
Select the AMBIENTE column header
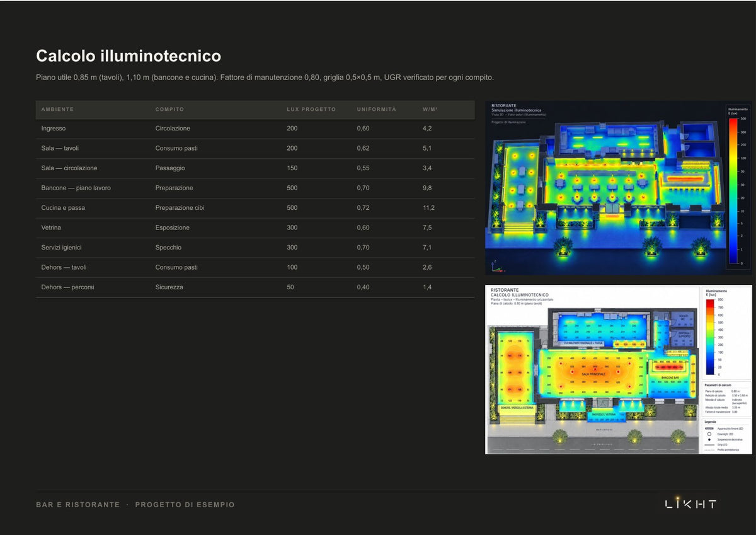coord(57,110)
